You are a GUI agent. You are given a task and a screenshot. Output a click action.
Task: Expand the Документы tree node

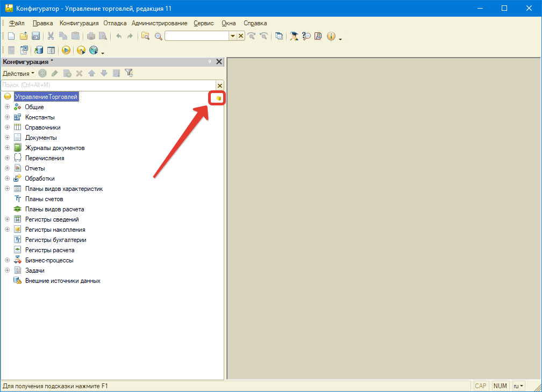[x=7, y=138]
